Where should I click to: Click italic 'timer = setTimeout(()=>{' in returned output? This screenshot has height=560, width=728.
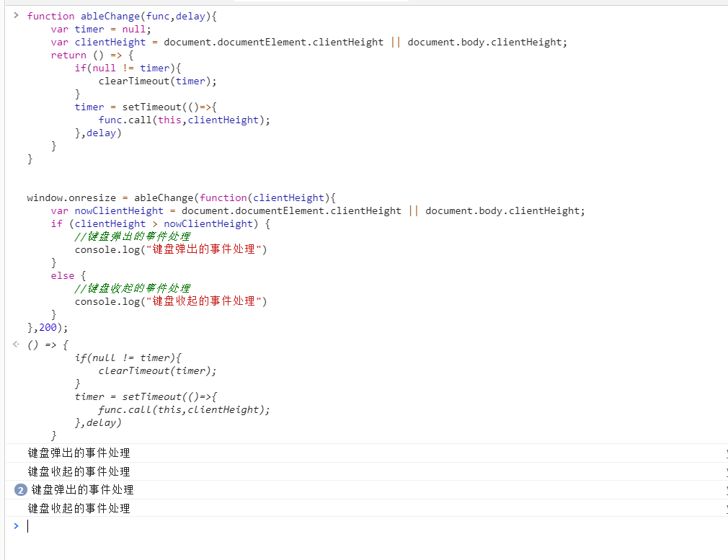tap(146, 397)
